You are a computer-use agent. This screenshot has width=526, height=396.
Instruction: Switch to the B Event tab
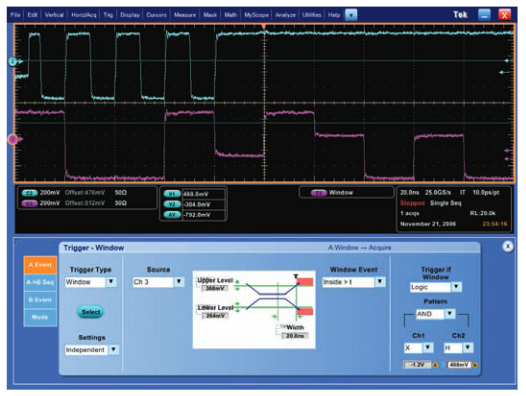tap(40, 300)
